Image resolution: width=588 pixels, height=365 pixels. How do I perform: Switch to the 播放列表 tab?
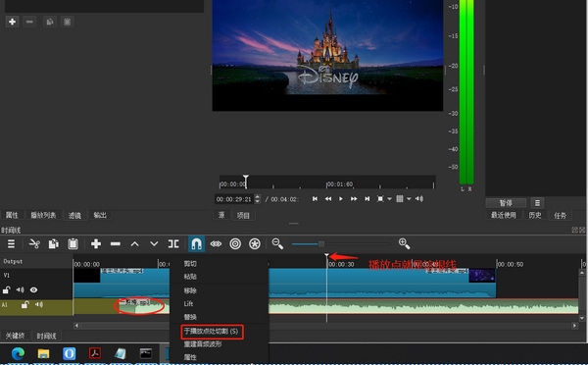tap(43, 215)
